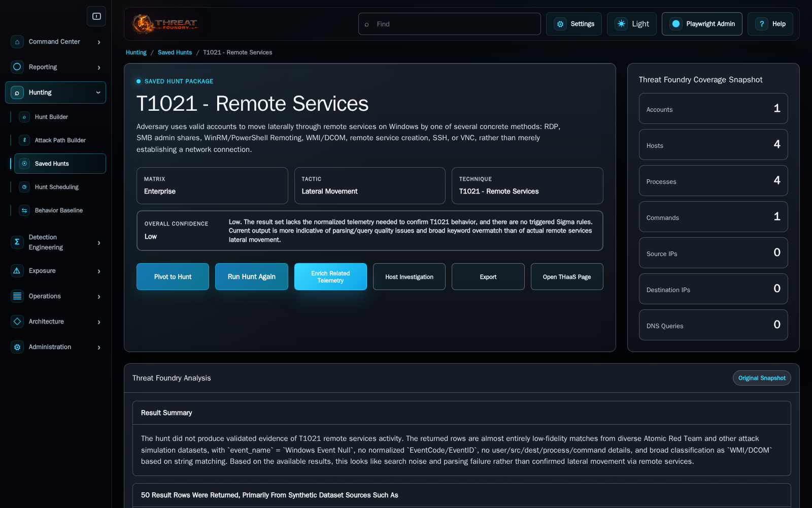812x508 pixels.
Task: Click the Export button
Action: 488,277
